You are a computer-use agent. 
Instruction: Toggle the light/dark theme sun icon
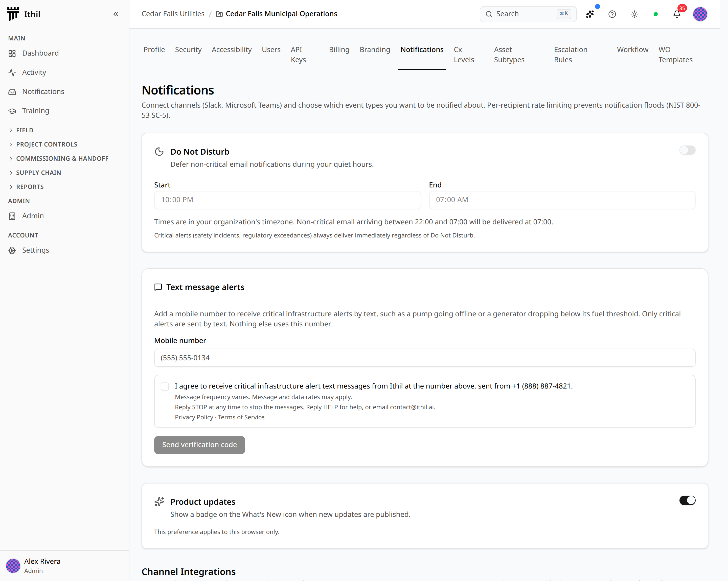click(x=634, y=14)
